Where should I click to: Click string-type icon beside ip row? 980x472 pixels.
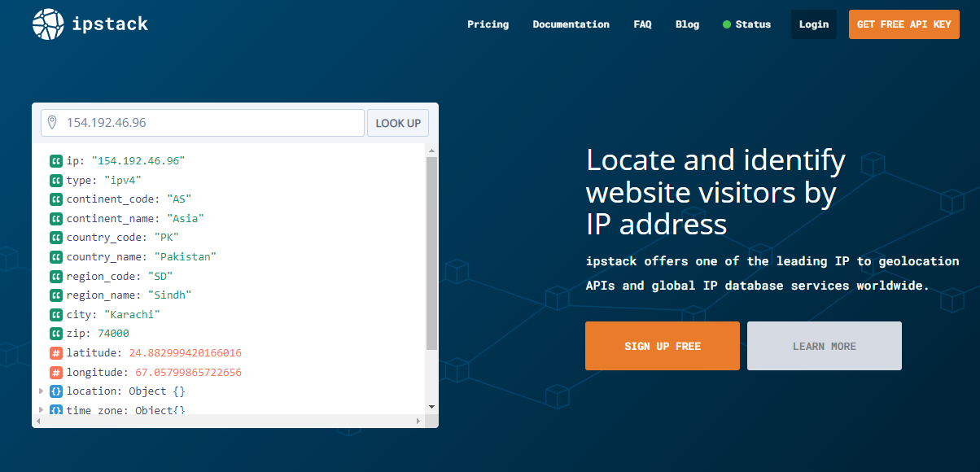(x=56, y=161)
